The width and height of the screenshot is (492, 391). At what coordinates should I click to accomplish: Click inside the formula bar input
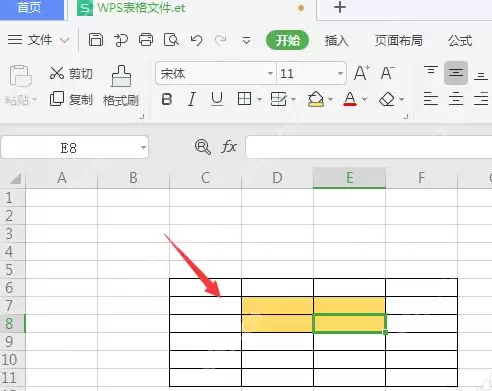[x=369, y=147]
